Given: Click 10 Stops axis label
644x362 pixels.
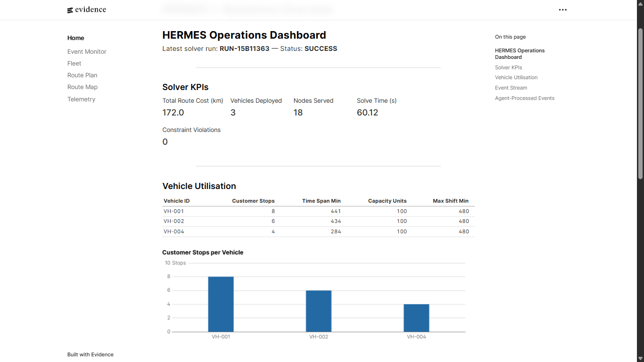Looking at the screenshot, I should tap(175, 263).
